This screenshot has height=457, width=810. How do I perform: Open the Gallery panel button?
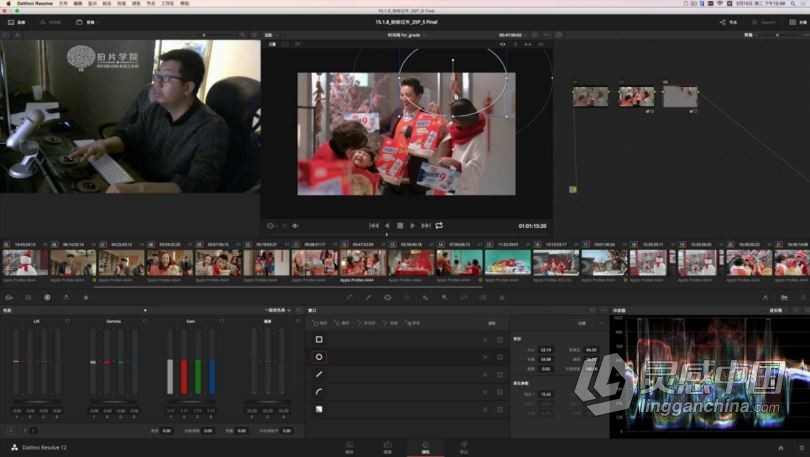[17, 22]
